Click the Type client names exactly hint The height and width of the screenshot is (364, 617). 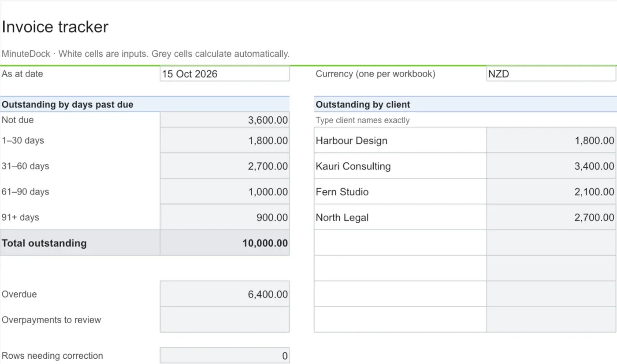tap(363, 120)
